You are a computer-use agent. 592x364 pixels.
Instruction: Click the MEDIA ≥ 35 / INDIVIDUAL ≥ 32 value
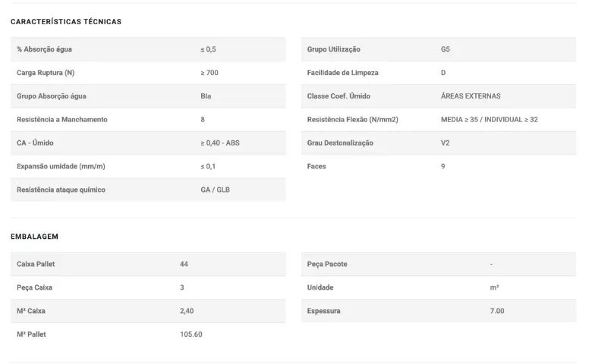tap(490, 120)
